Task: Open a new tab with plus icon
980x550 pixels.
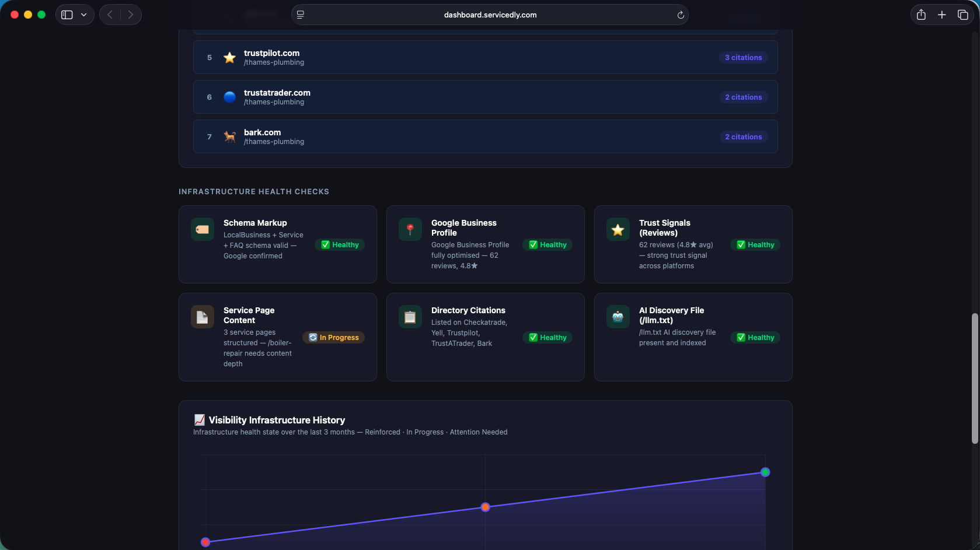Action: pyautogui.click(x=941, y=15)
